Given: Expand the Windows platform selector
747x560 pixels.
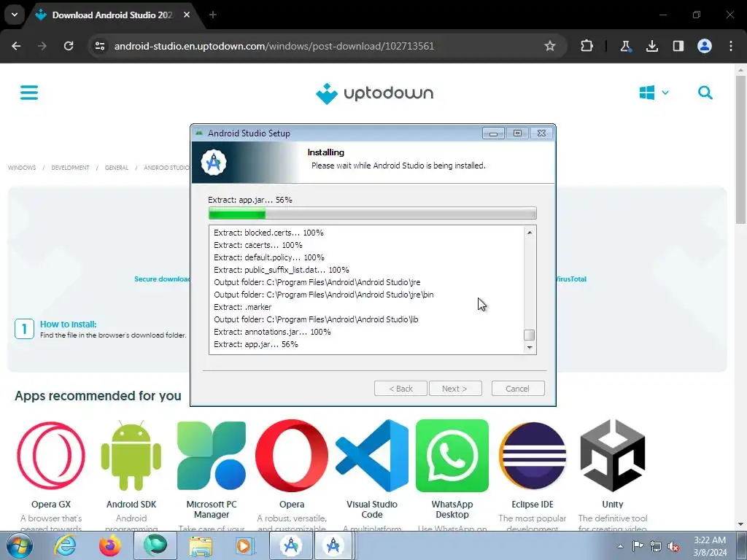Looking at the screenshot, I should [x=654, y=93].
